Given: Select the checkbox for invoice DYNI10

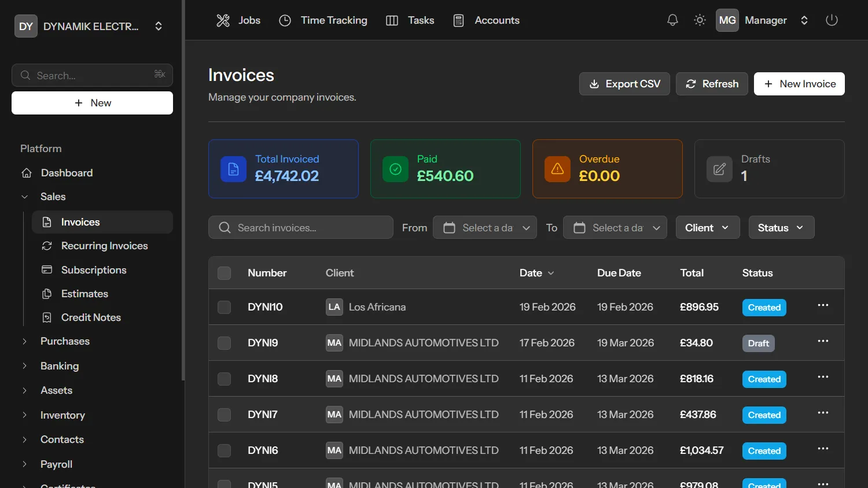Looking at the screenshot, I should pyautogui.click(x=224, y=307).
